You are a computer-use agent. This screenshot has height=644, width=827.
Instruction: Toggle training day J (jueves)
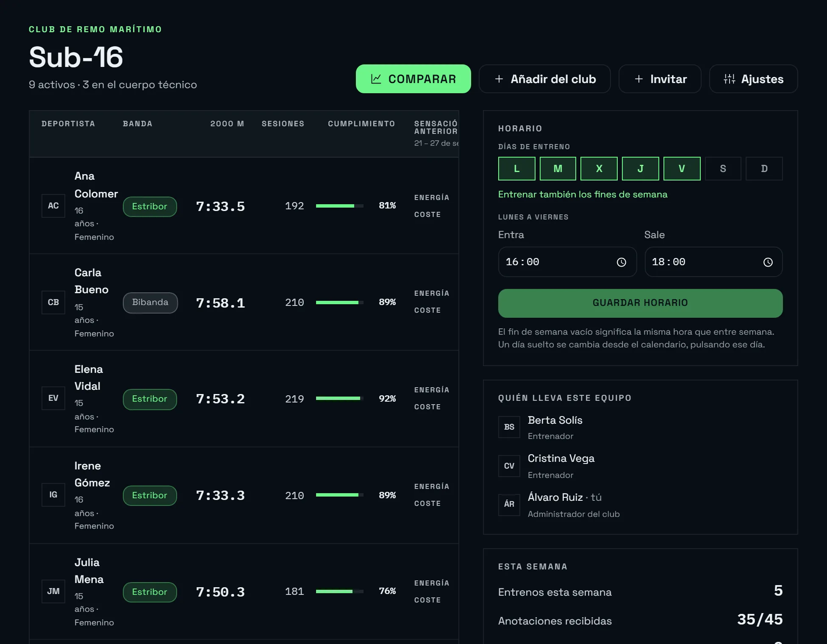tap(641, 169)
